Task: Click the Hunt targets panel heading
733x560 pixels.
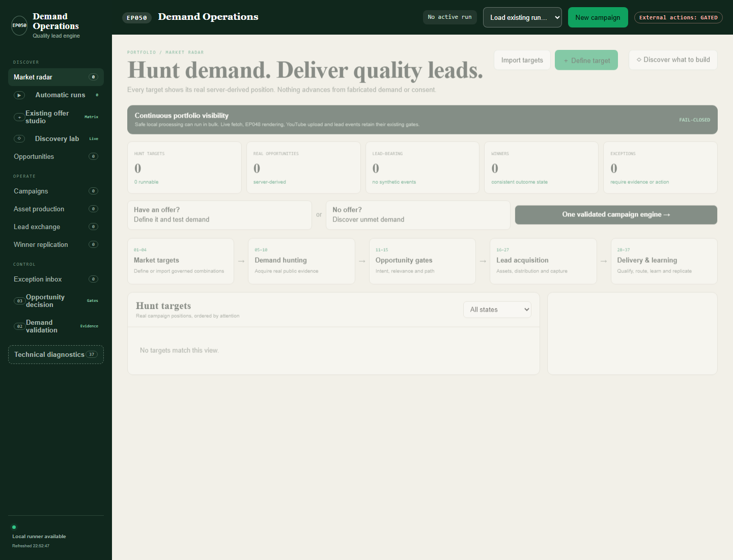Action: pos(163,306)
